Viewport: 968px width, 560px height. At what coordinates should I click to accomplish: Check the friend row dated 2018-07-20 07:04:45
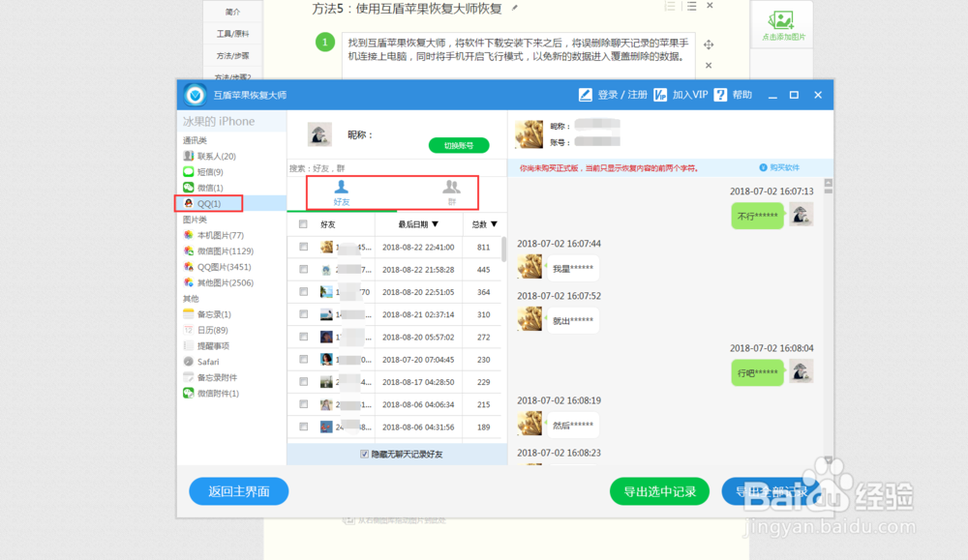(303, 359)
